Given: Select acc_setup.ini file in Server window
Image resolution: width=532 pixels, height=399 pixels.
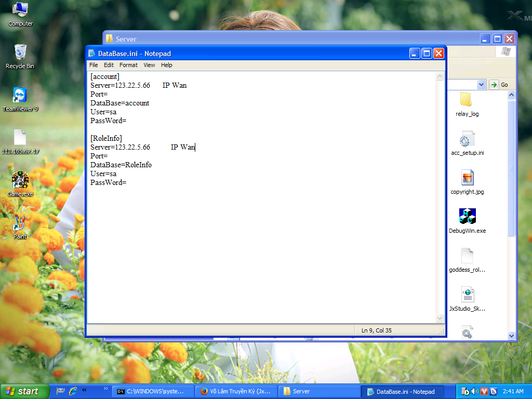Looking at the screenshot, I should [467, 143].
